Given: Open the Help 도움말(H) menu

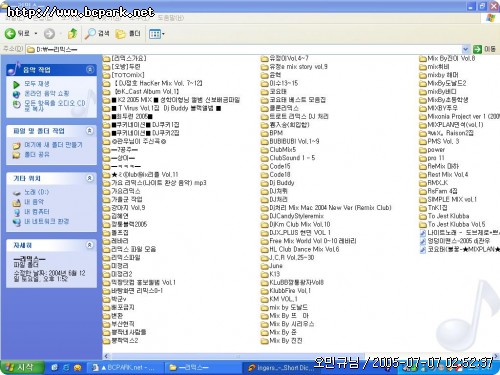Looking at the screenshot, I should (170, 18).
